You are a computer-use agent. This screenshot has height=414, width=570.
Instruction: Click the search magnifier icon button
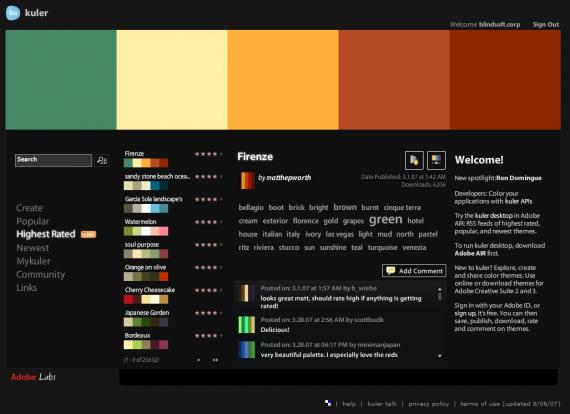pyautogui.click(x=102, y=160)
